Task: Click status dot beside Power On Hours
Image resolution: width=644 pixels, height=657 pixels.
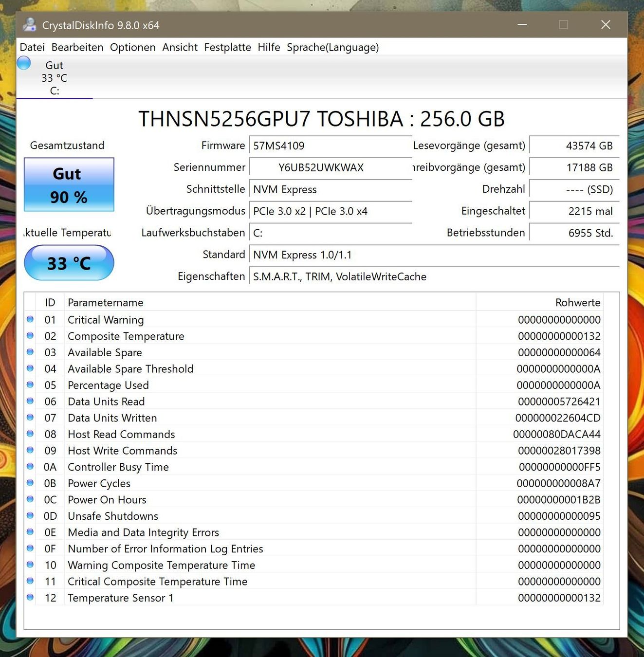Action: point(30,499)
